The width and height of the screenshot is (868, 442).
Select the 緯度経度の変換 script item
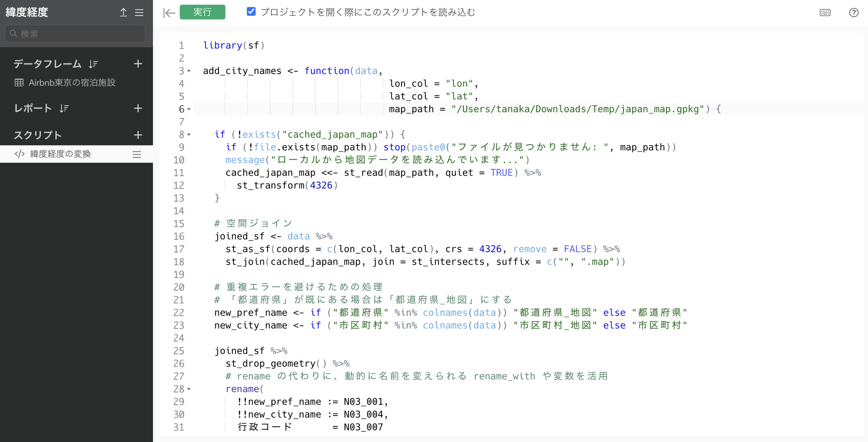click(x=61, y=154)
